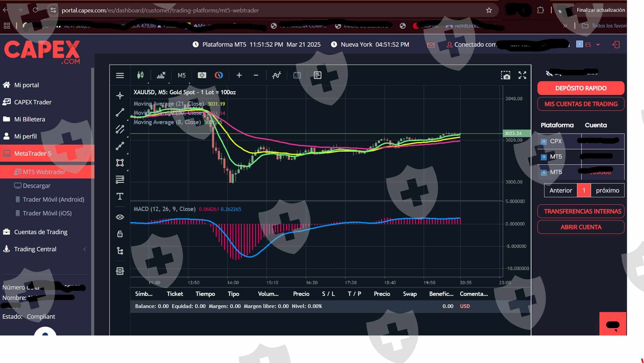Toggle the lock drawings padlock icon
The height and width of the screenshot is (363, 644).
pyautogui.click(x=120, y=234)
